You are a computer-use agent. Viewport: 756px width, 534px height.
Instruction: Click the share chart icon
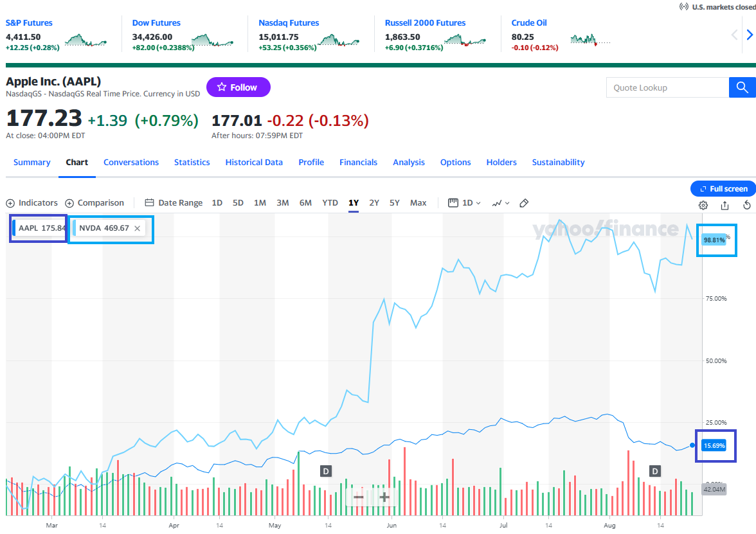click(x=724, y=206)
